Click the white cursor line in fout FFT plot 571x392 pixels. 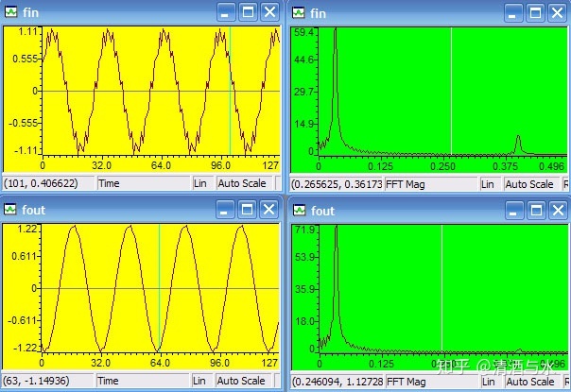[x=442, y=288]
